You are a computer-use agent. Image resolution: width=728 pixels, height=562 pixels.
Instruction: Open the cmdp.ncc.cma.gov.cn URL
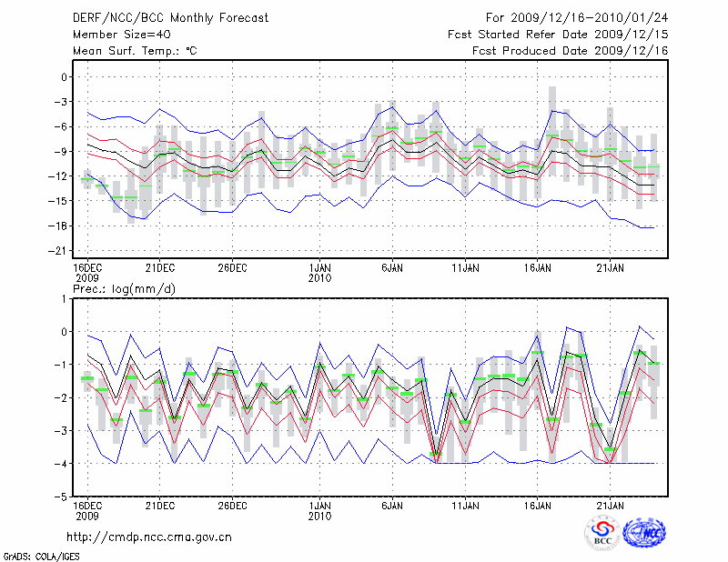pos(150,537)
